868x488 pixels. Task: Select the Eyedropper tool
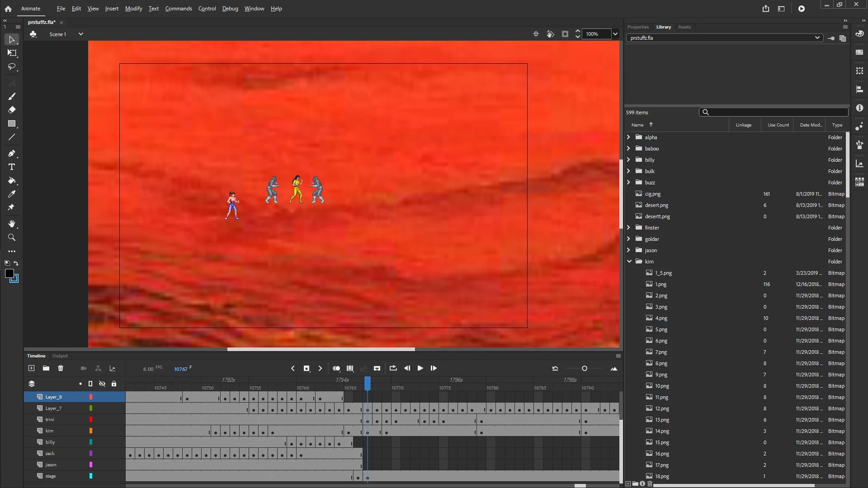click(12, 194)
